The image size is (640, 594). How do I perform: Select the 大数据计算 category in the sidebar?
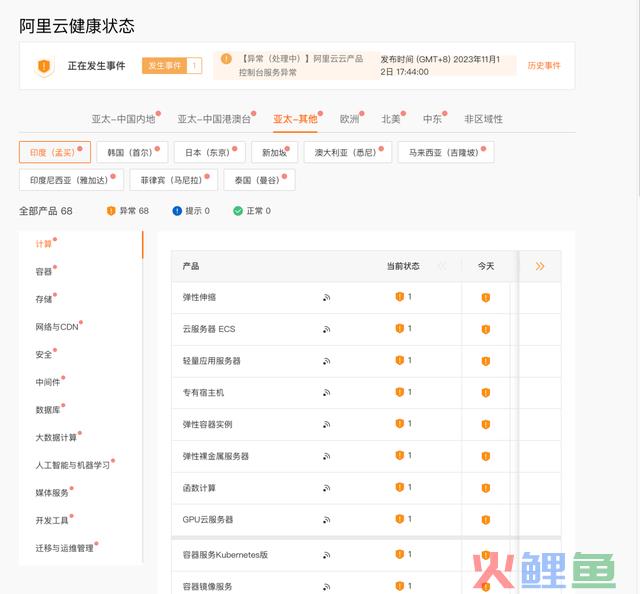[58, 437]
